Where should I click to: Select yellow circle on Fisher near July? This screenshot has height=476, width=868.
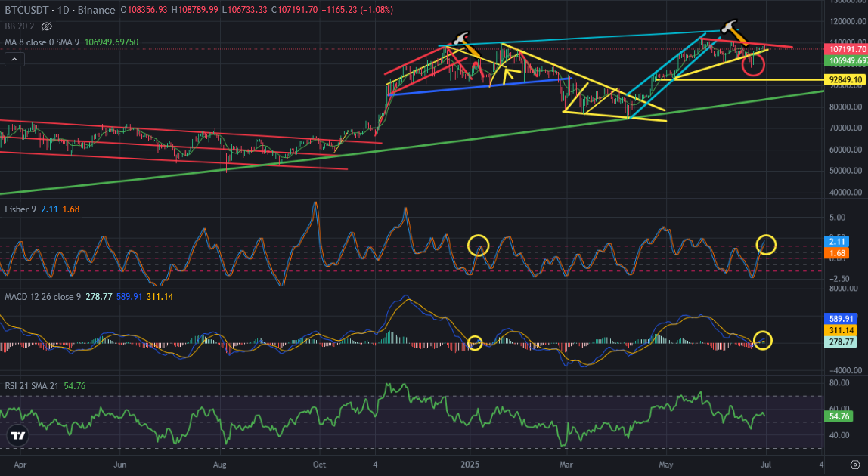tap(766, 244)
